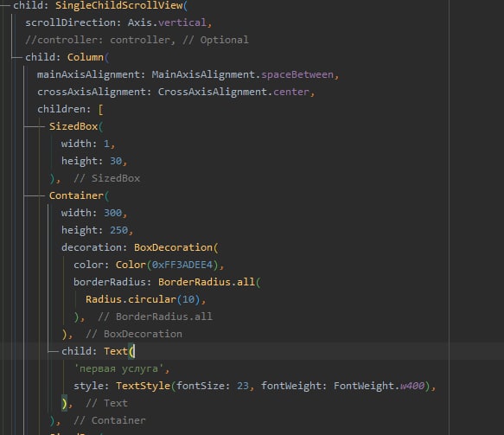The height and width of the screenshot is (435, 504).
Task: Click 'Column' widget name
Action: [x=86, y=57]
